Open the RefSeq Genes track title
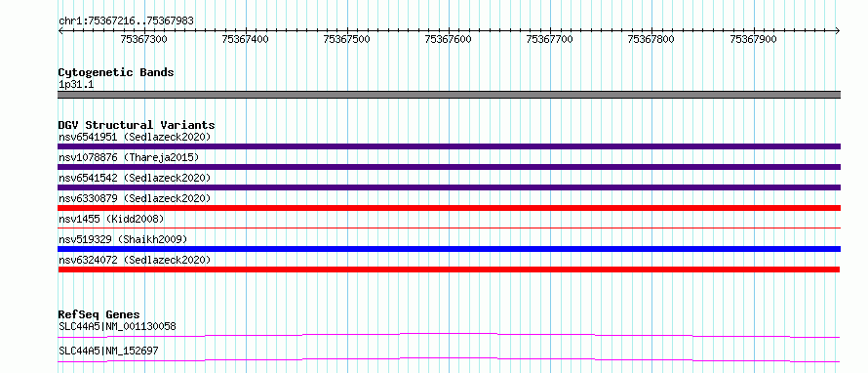 click(x=99, y=314)
